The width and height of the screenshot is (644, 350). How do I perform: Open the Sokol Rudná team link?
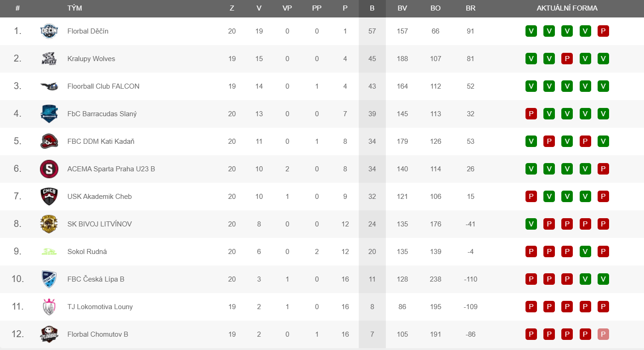pyautogui.click(x=87, y=252)
